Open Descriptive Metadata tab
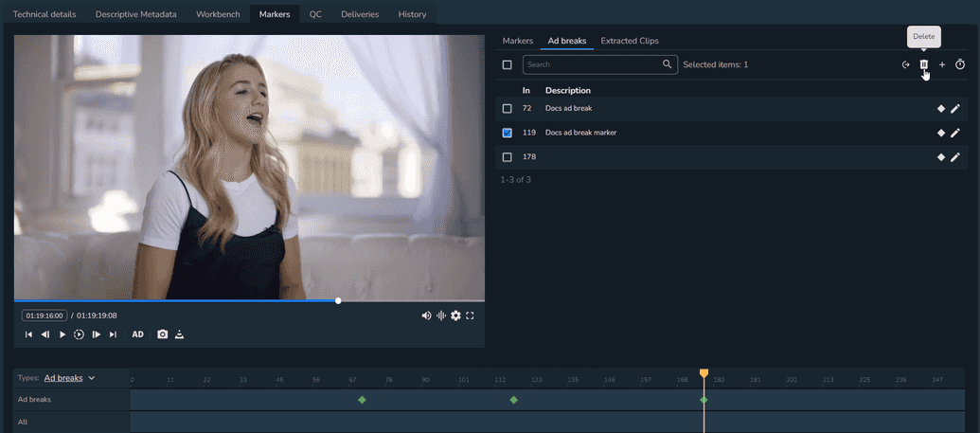Image resolution: width=980 pixels, height=433 pixels. pos(135,14)
